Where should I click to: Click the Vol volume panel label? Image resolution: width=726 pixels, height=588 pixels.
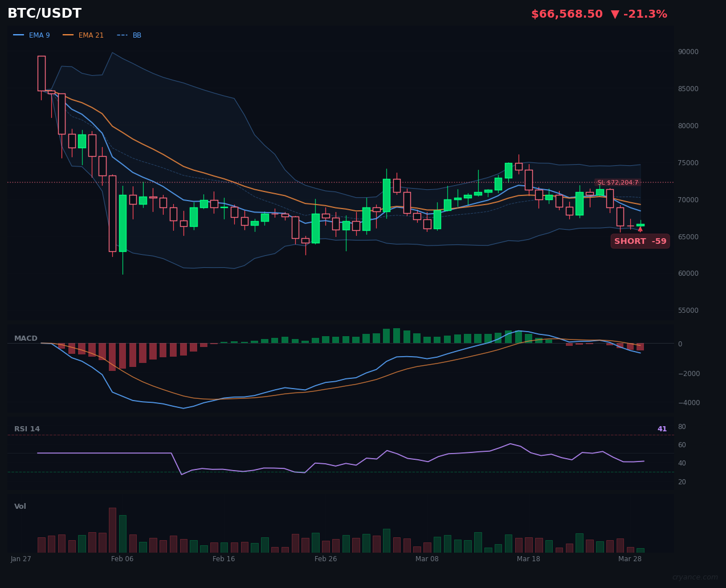pyautogui.click(x=20, y=506)
